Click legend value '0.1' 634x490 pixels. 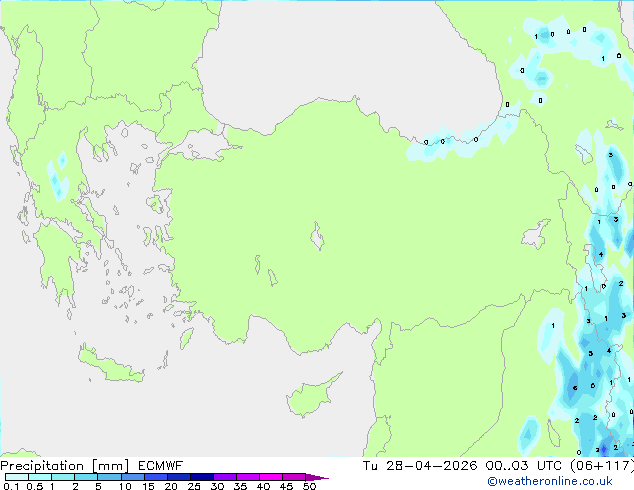(11, 486)
